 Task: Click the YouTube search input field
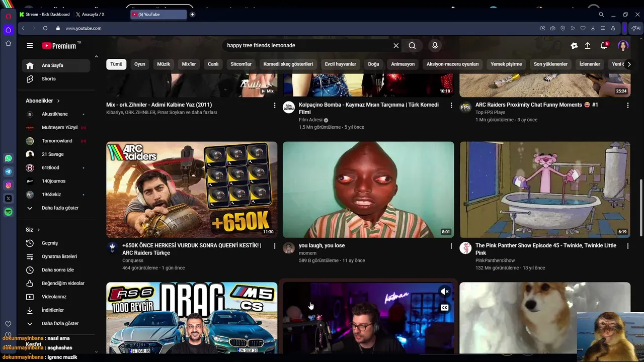pyautogui.click(x=307, y=46)
